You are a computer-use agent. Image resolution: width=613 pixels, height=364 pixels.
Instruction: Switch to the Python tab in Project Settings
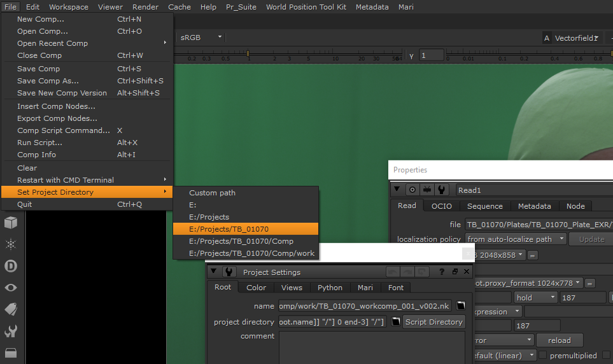coord(330,288)
